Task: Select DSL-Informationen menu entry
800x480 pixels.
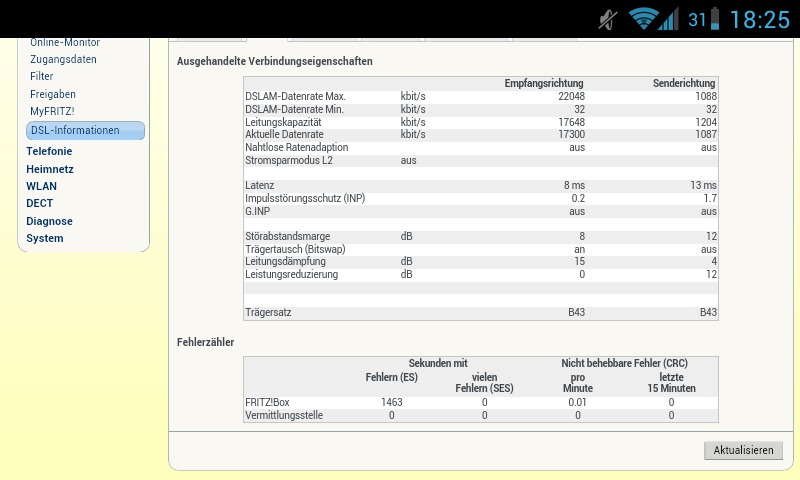Action: 85,130
